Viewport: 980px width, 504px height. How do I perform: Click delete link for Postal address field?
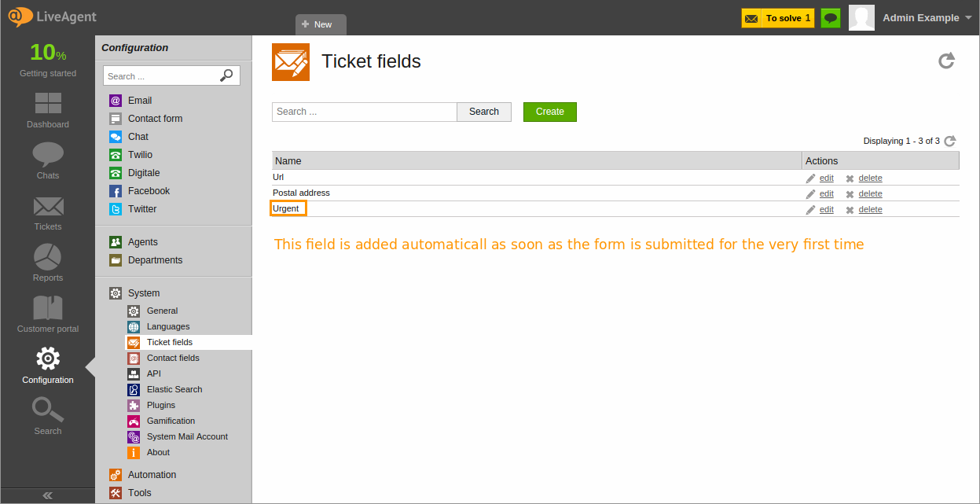870,194
